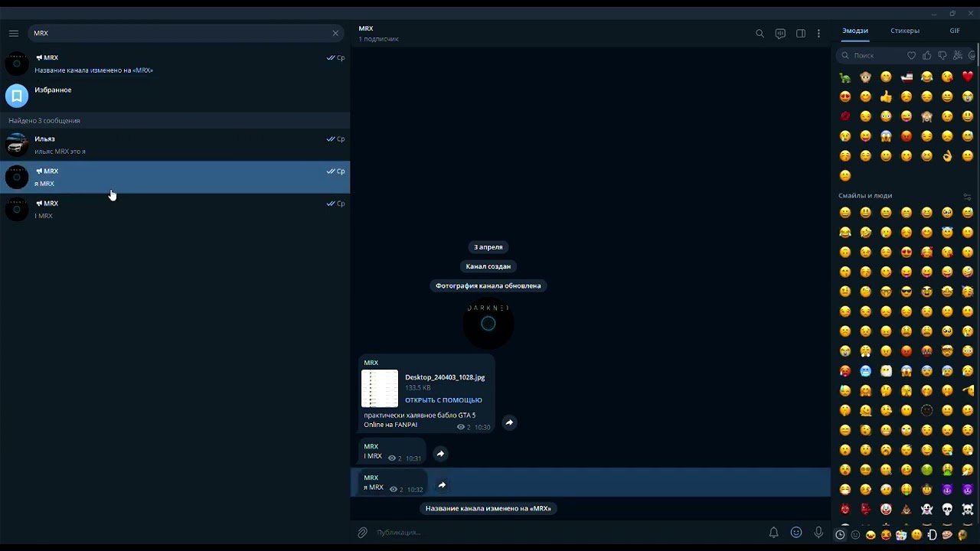Jump to the smileys emoji section
This screenshot has height=551, width=980.
tap(855, 535)
